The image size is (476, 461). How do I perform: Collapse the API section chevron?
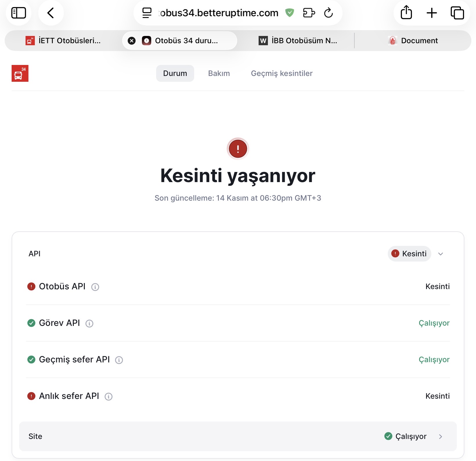pos(441,254)
